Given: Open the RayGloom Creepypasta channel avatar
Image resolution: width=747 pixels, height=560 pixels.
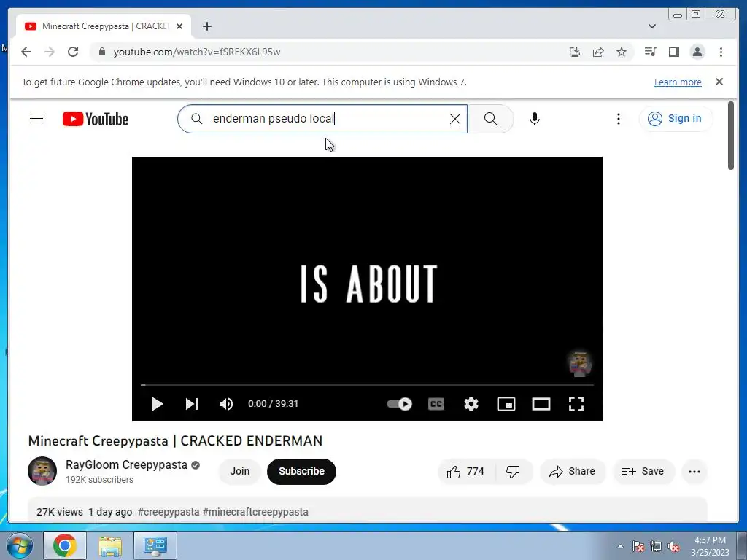Looking at the screenshot, I should click(42, 471).
